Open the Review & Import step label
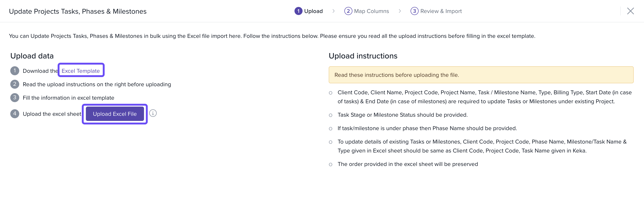This screenshot has width=644, height=217. pyautogui.click(x=441, y=11)
